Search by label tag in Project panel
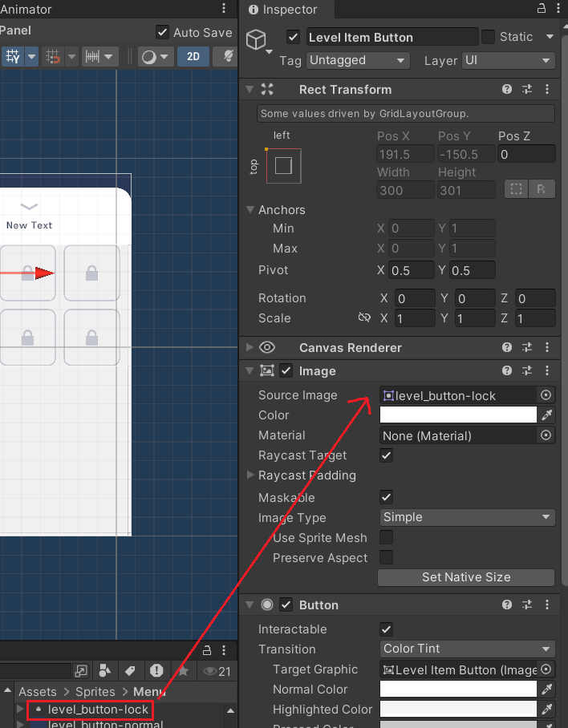568x728 pixels. click(x=130, y=670)
